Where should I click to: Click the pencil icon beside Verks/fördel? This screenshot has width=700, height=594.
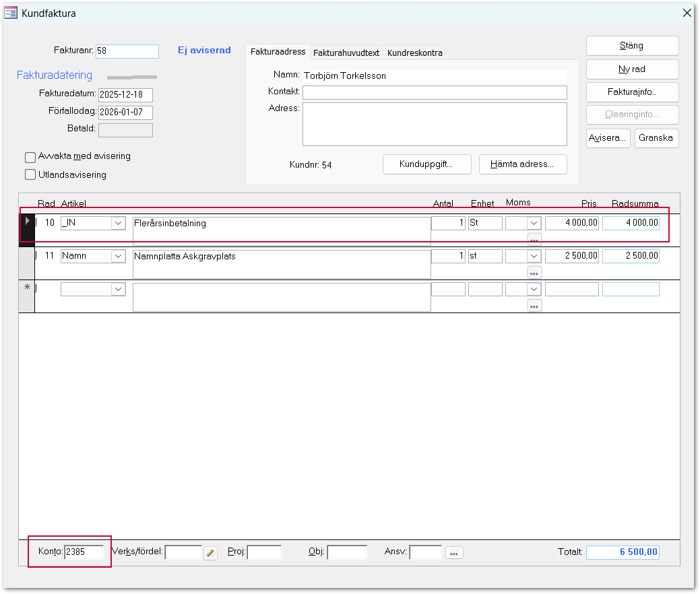[x=210, y=553]
